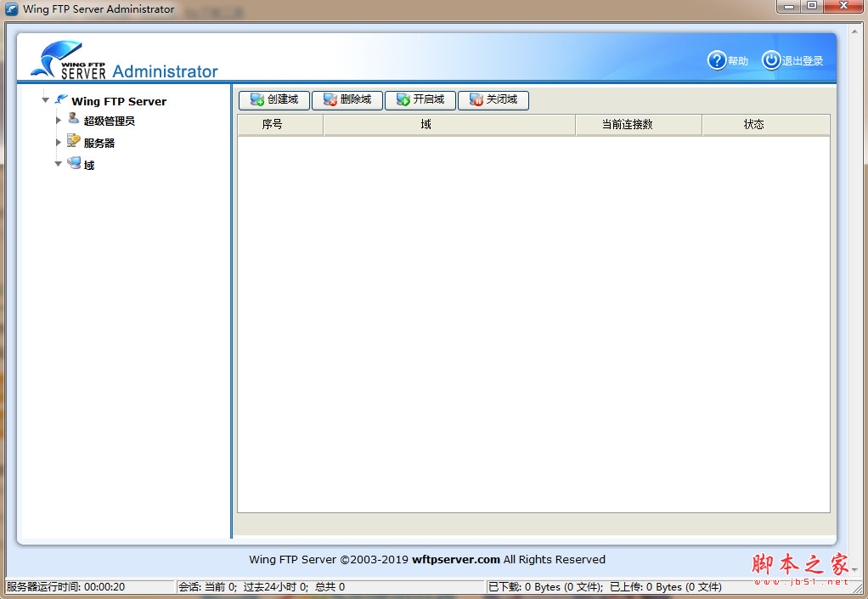Select 服务器 in the tree
The width and height of the screenshot is (868, 599).
tap(99, 144)
